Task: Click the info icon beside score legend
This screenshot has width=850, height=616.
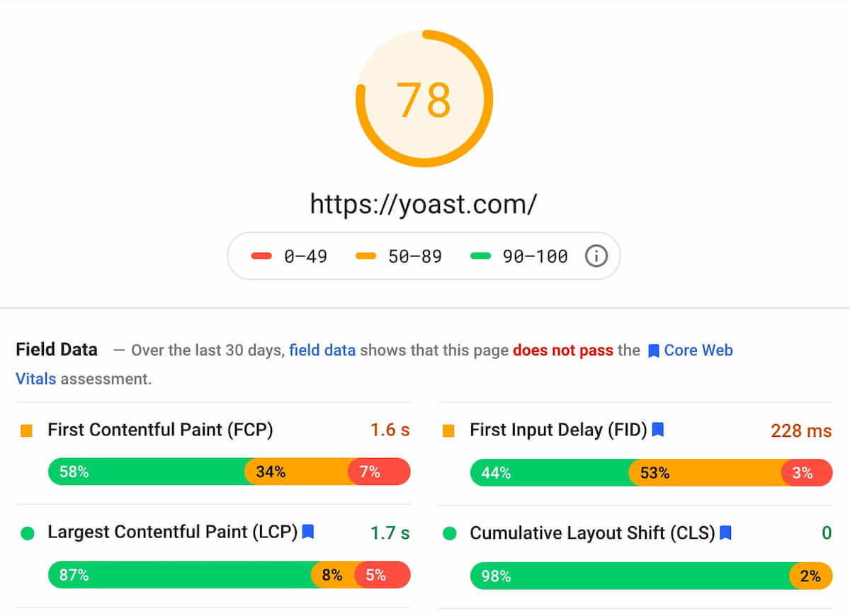Action: coord(596,256)
